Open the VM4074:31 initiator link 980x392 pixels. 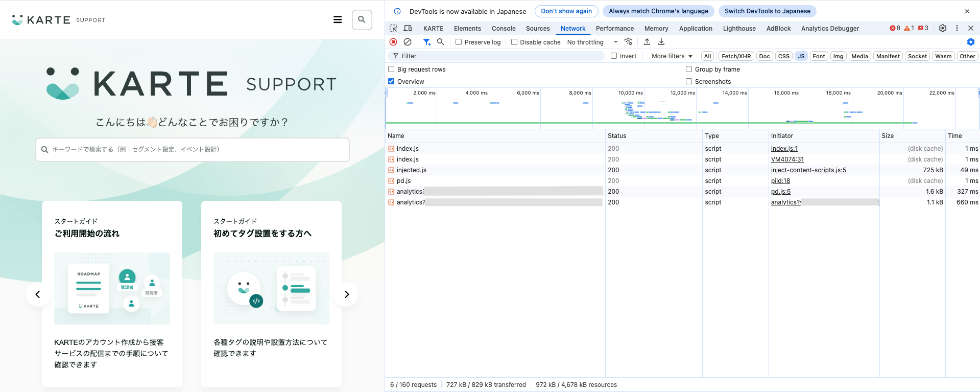(x=787, y=159)
